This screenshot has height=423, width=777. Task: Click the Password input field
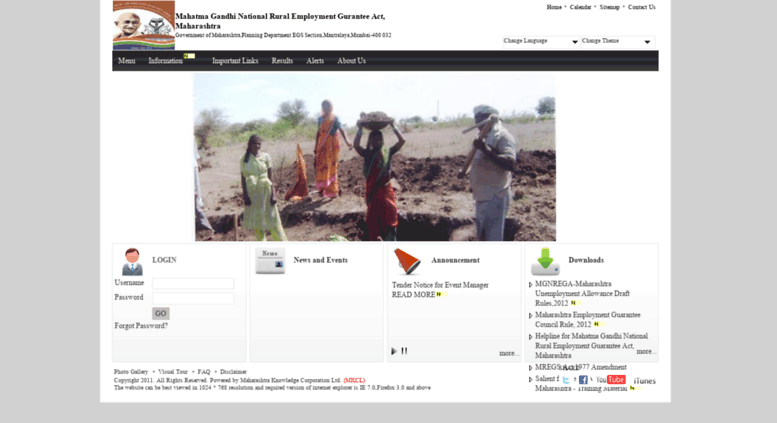click(x=193, y=298)
